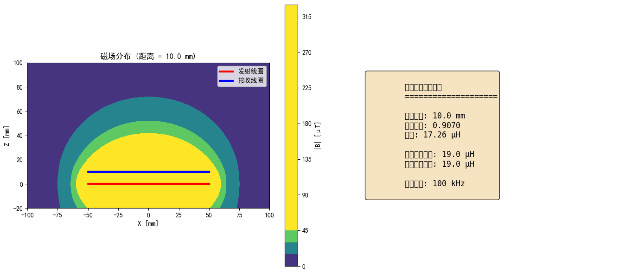This screenshot has height=274, width=644.
Task: Click the X-axis tick label '-25'
Action: point(118,215)
